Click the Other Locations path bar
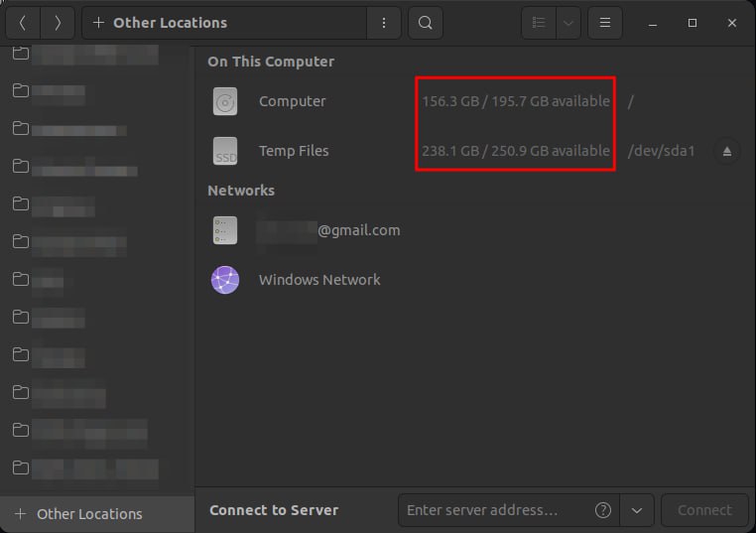 pos(224,23)
